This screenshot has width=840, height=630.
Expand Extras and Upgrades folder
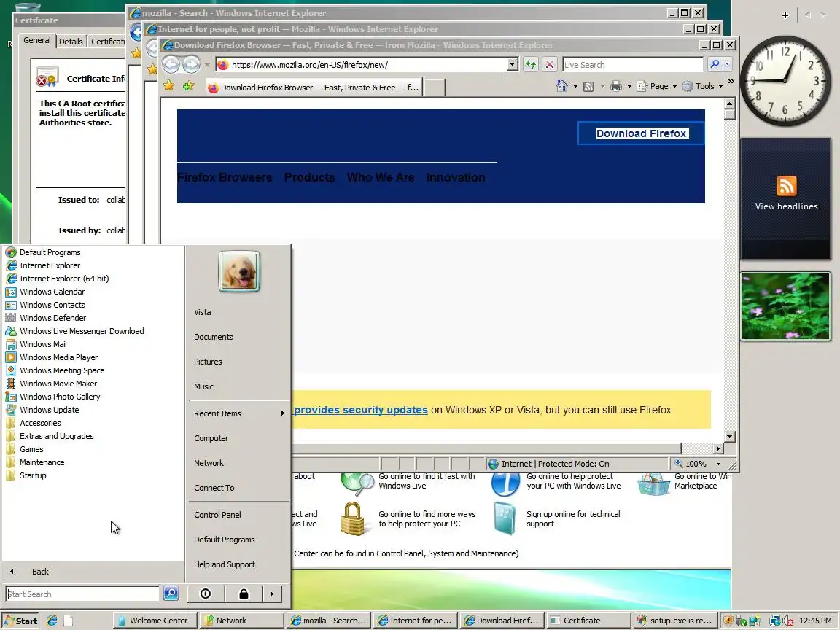click(56, 436)
